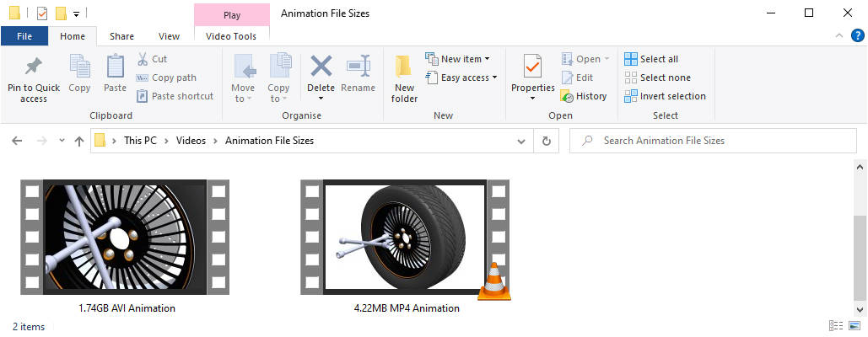868x337 pixels.
Task: Open Properties in the ribbon
Action: [x=532, y=67]
